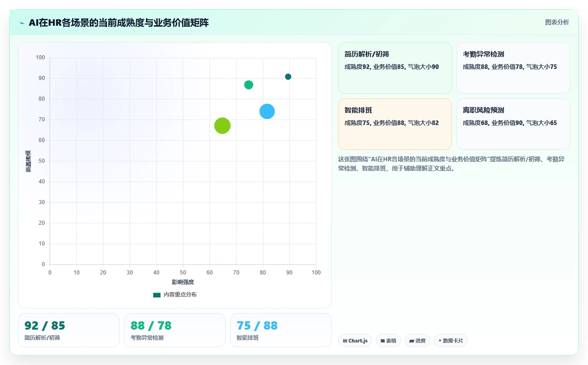Toggle the 内容重点分布 legend item
588x365 pixels.
coord(175,295)
